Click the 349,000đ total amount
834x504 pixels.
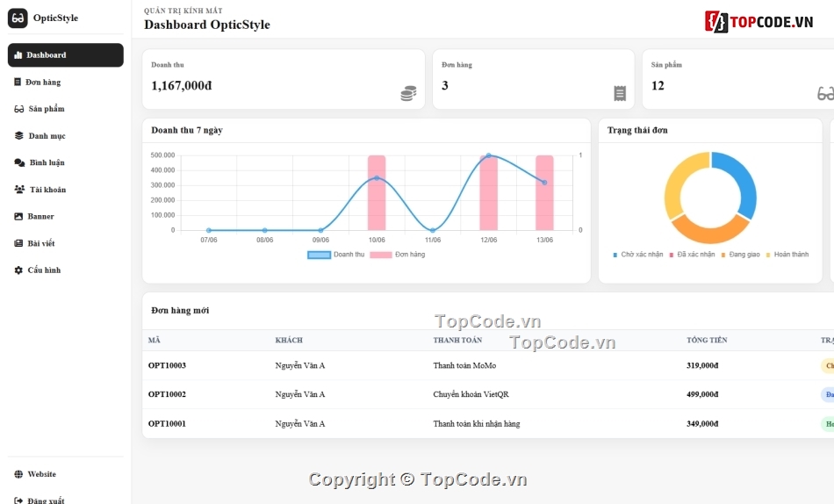coord(702,423)
